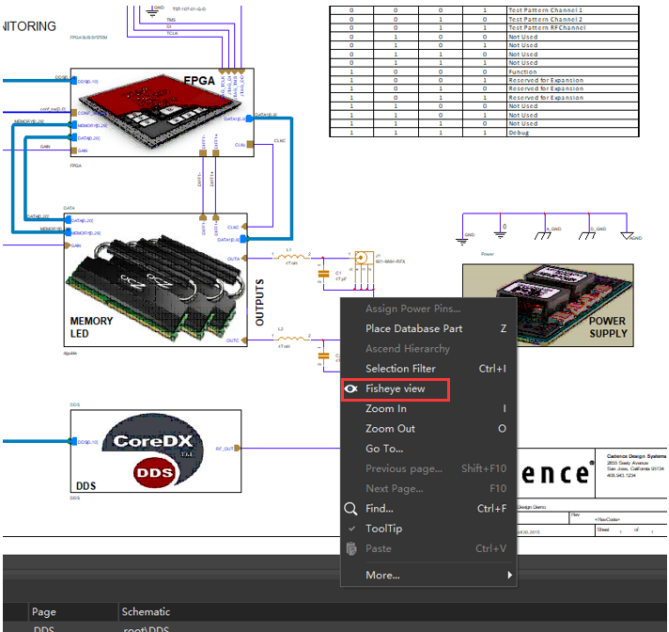Click the eye icon beside Fisheye view
The width and height of the screenshot is (669, 632).
coord(351,389)
